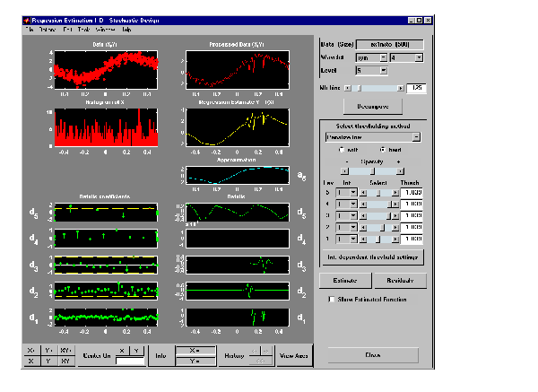The width and height of the screenshot is (538, 392).
Task: Open the Wavelet family dropdown
Action: point(371,57)
